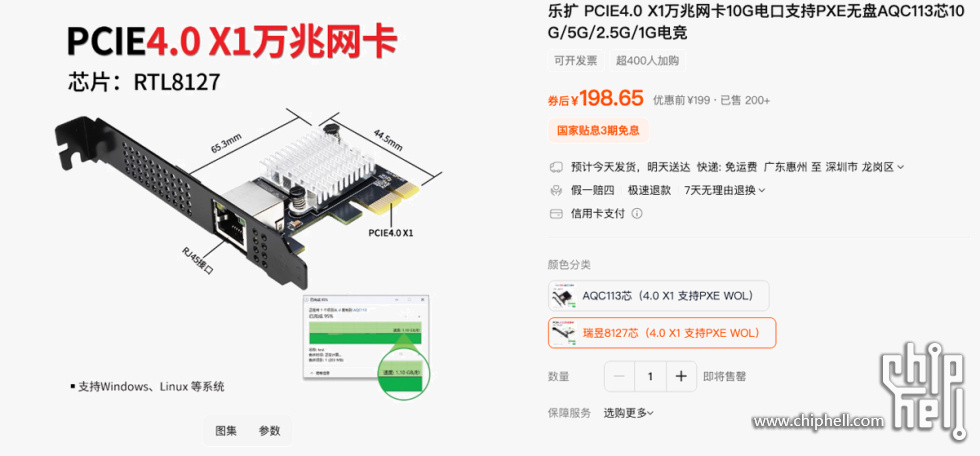The image size is (980, 456).
Task: Click the 瑞昱8127芯 variant thumbnail image
Action: [564, 333]
